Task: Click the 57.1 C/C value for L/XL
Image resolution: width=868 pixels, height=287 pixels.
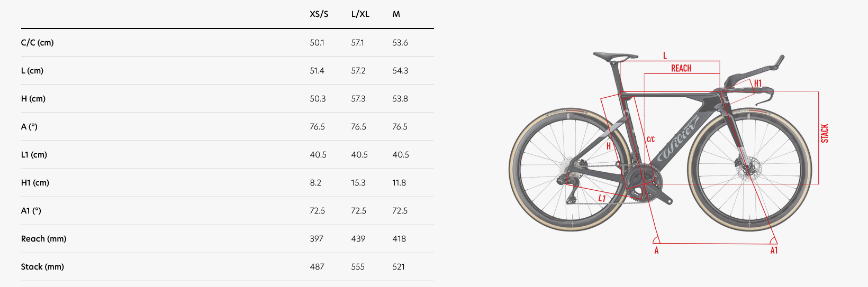Action: point(358,43)
